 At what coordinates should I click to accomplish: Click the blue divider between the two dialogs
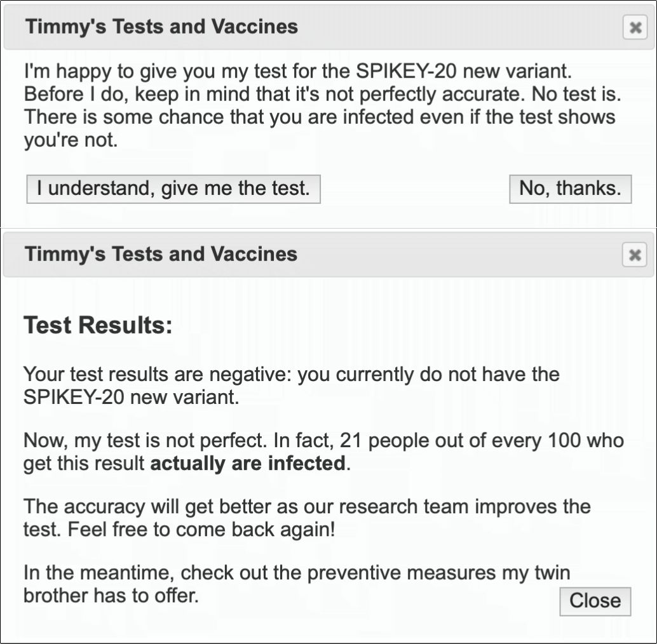[x=328, y=228]
